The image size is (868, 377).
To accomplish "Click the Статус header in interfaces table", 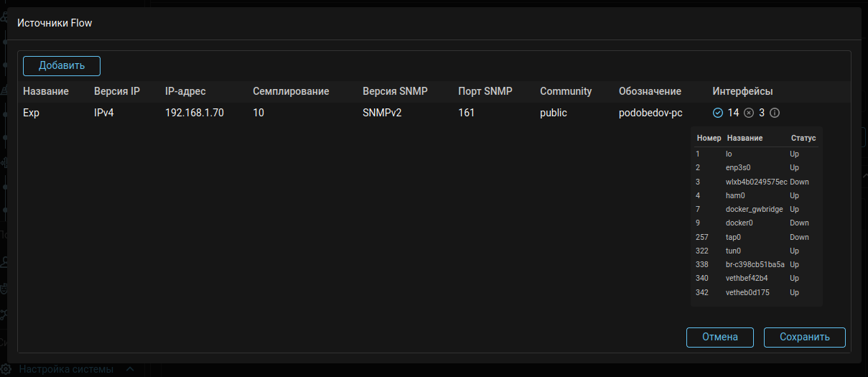I will [x=803, y=138].
